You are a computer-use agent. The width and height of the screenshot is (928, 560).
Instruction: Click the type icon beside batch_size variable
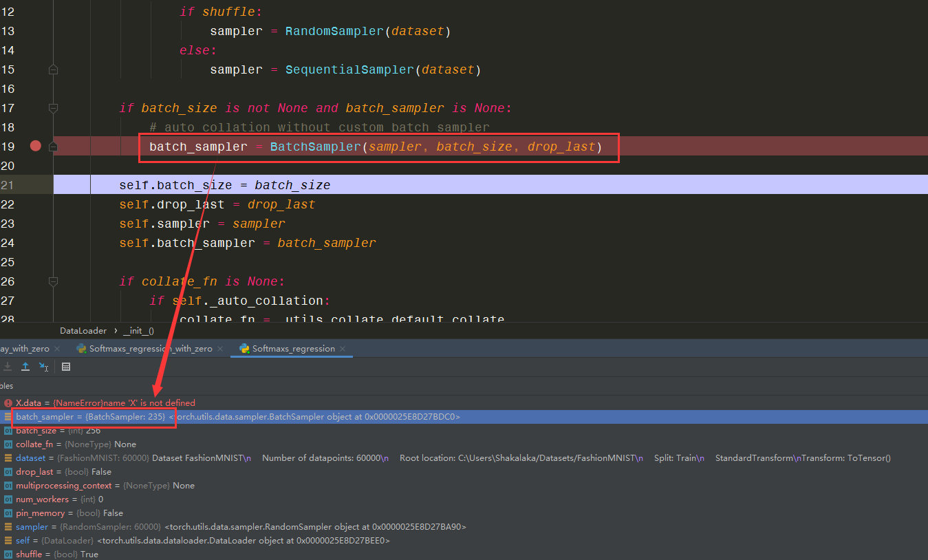(x=8, y=431)
